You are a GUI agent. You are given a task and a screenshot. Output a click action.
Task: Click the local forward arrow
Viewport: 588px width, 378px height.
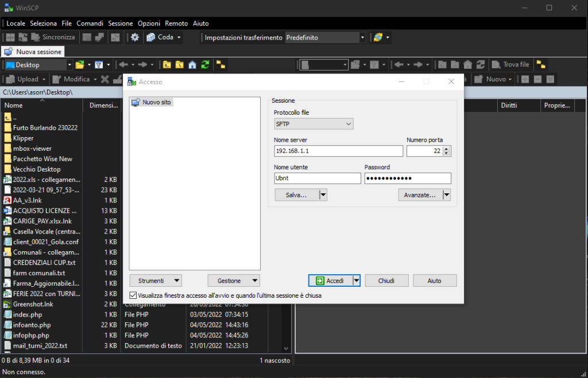click(142, 65)
